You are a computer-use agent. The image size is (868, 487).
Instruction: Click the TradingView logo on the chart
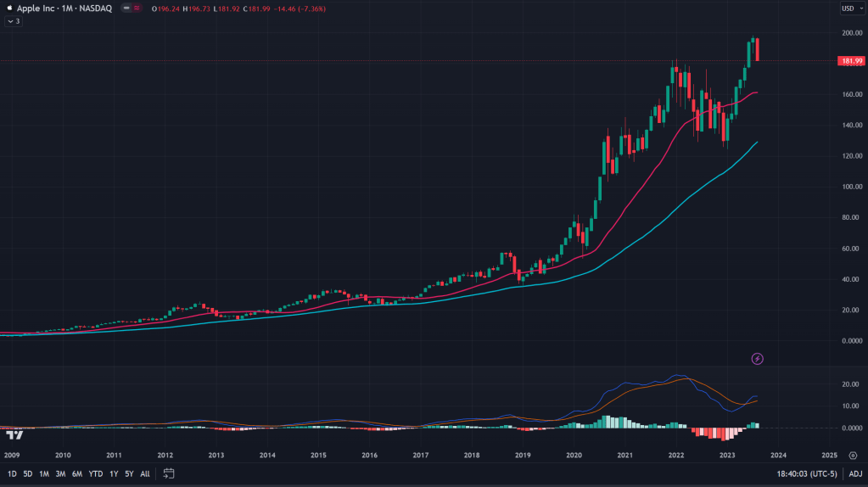[14, 435]
